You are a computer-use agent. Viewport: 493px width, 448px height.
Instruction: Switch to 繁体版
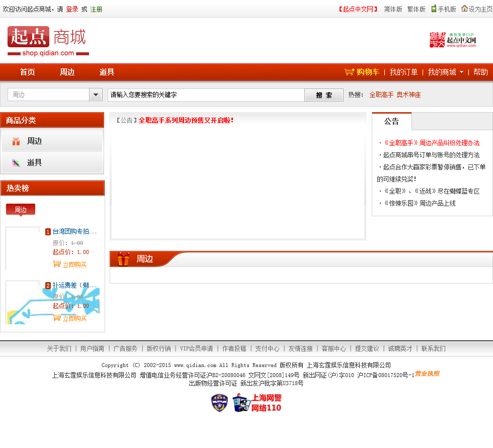tap(417, 9)
